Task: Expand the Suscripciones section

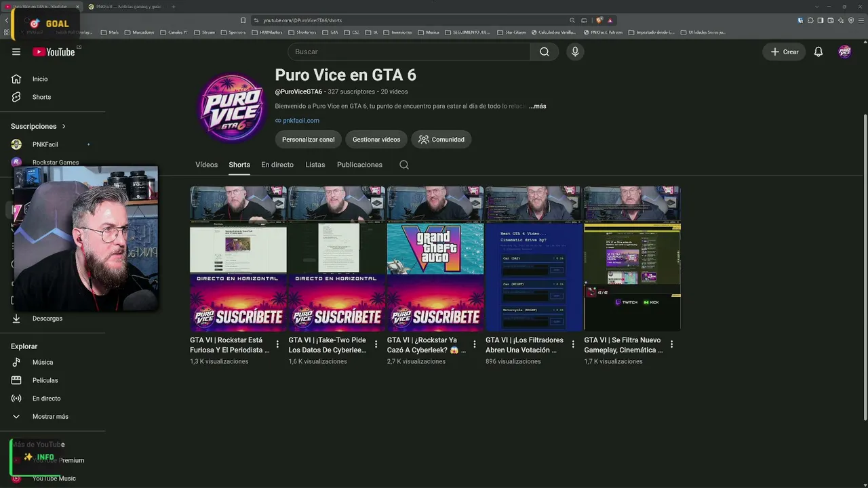Action: [39, 126]
